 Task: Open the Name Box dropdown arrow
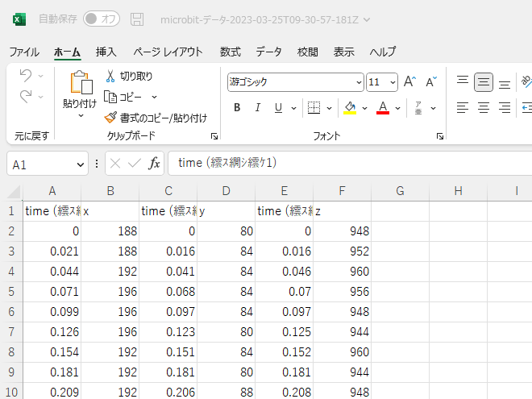pyautogui.click(x=81, y=164)
